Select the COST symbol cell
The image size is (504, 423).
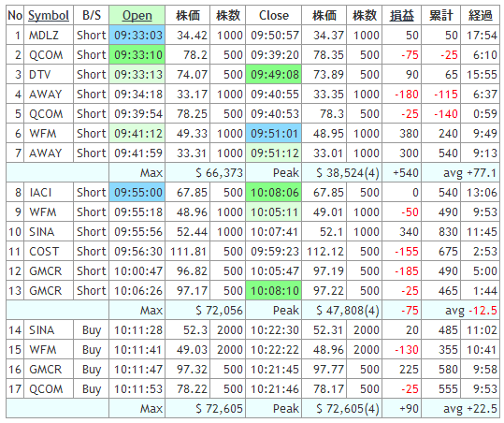(49, 251)
